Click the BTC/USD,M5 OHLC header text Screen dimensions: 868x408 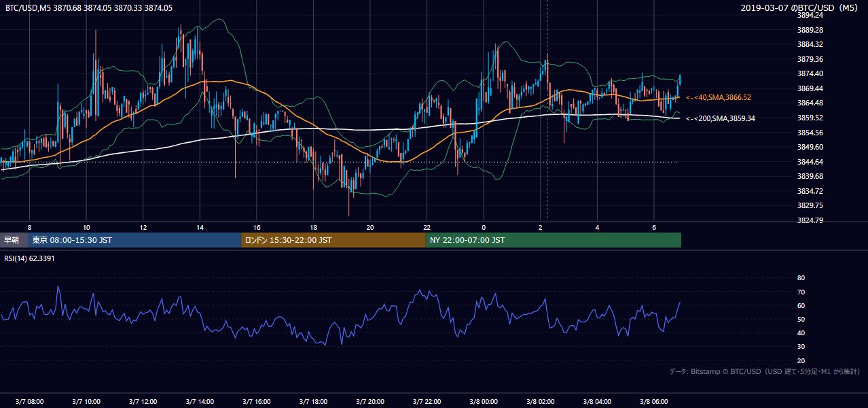click(x=89, y=7)
